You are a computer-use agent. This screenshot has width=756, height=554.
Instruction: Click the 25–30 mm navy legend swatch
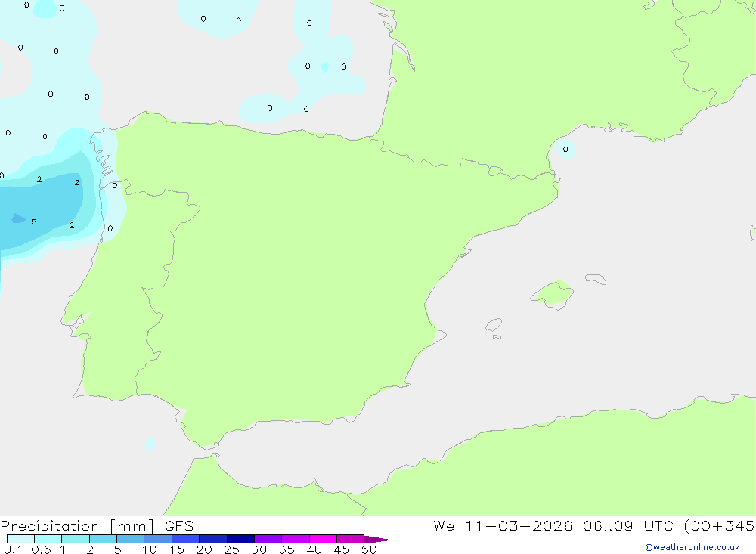pyautogui.click(x=240, y=539)
